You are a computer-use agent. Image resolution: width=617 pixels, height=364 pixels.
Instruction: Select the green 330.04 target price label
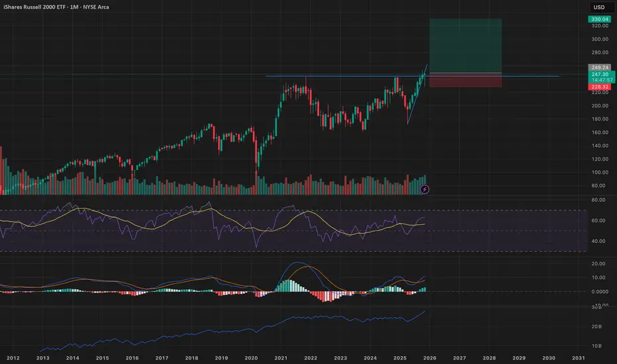coord(599,19)
